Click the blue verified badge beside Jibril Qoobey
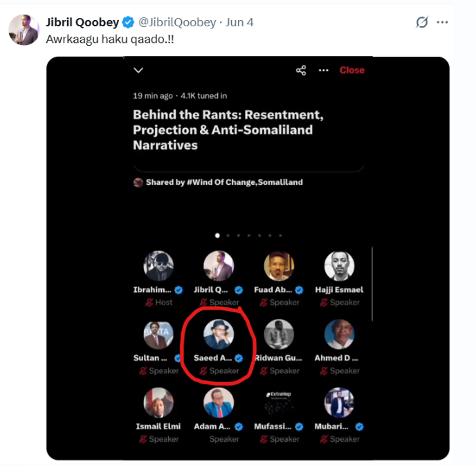This screenshot has width=476, height=466. [x=128, y=22]
